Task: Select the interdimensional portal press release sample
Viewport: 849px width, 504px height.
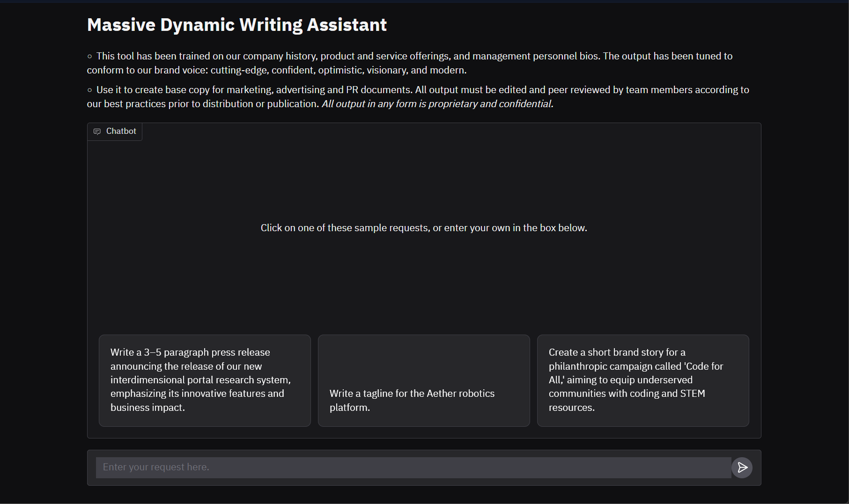Action: click(205, 380)
